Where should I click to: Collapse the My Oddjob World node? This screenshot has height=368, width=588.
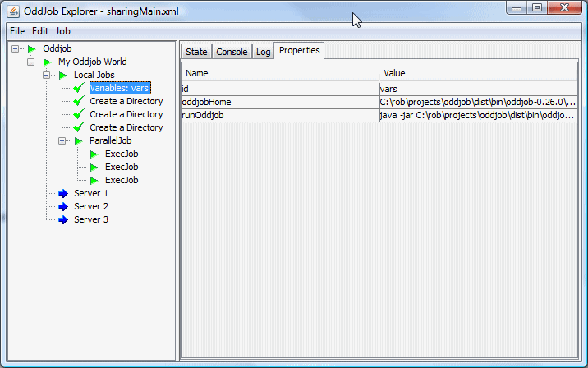point(32,62)
